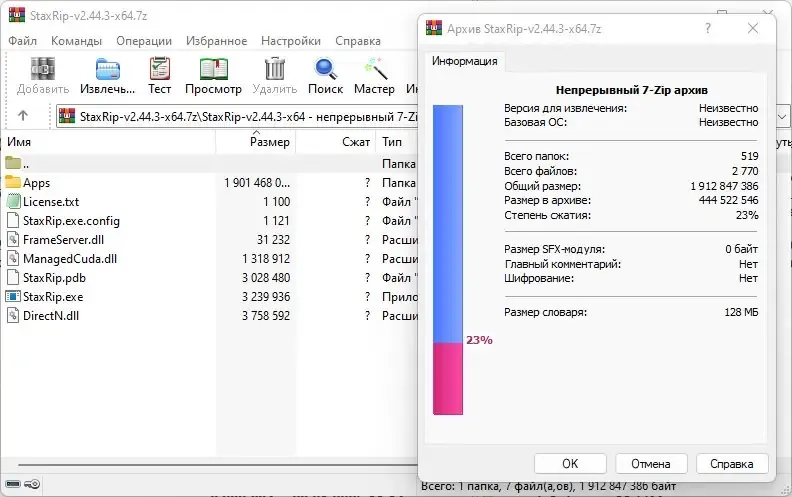Image resolution: width=792 pixels, height=497 pixels.
Task: Click the StaxRip.pdb file icon
Action: 13,277
